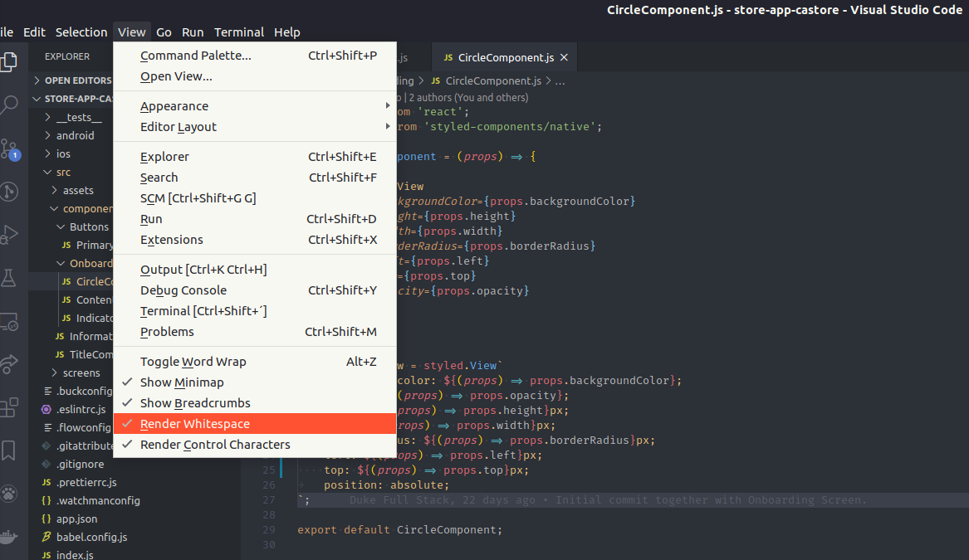Viewport: 969px width, 560px height.
Task: Open the Extensions icon in the activity bar
Action: [10, 407]
